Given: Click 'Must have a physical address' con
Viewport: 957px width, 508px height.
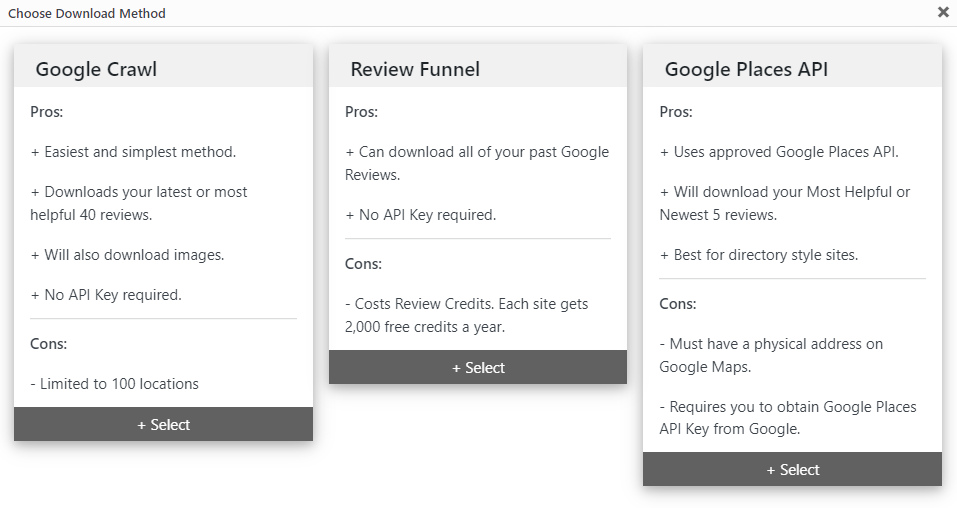Looking at the screenshot, I should (x=771, y=355).
